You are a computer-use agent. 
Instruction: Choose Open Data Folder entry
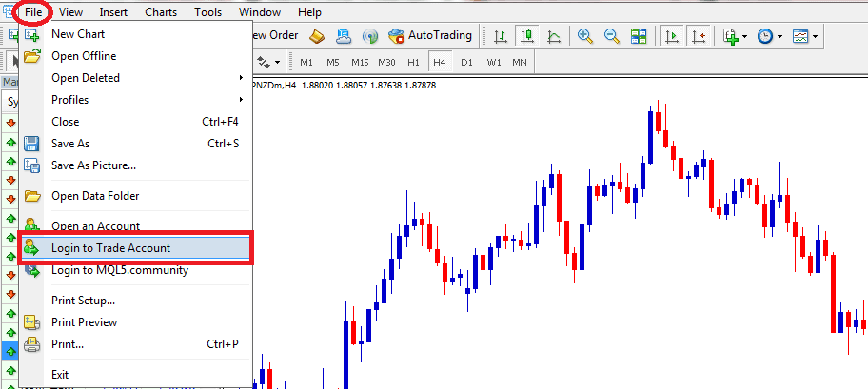(136, 195)
